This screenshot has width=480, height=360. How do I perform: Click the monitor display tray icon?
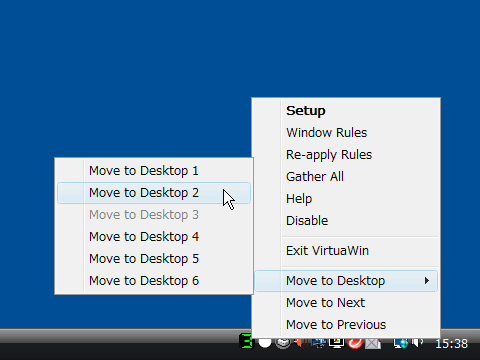(337, 343)
